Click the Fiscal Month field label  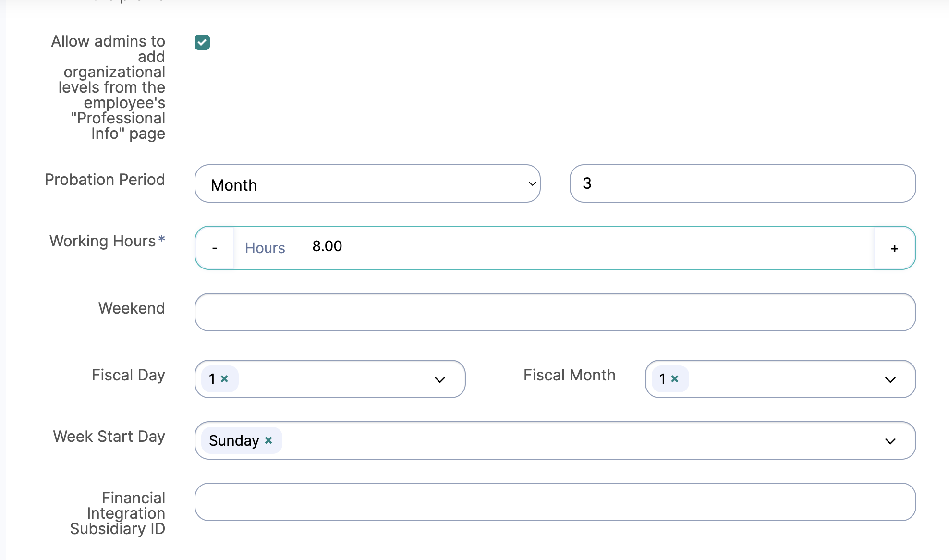pyautogui.click(x=569, y=375)
